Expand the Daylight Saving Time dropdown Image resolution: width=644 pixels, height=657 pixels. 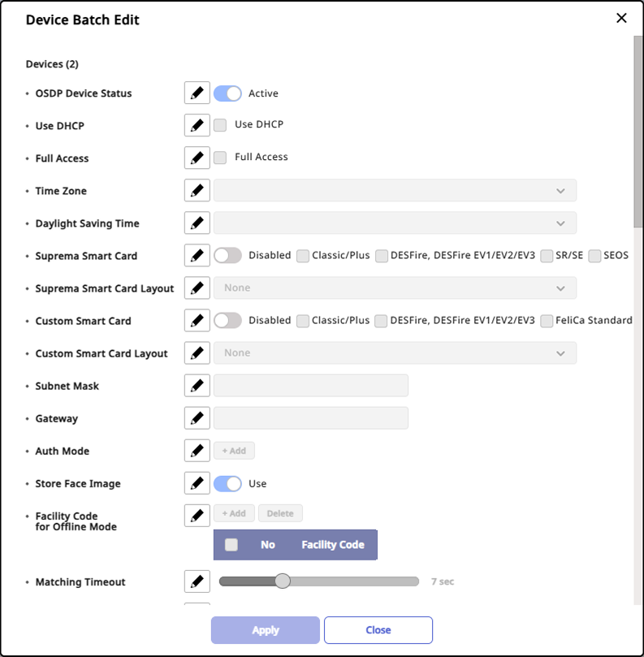point(395,223)
